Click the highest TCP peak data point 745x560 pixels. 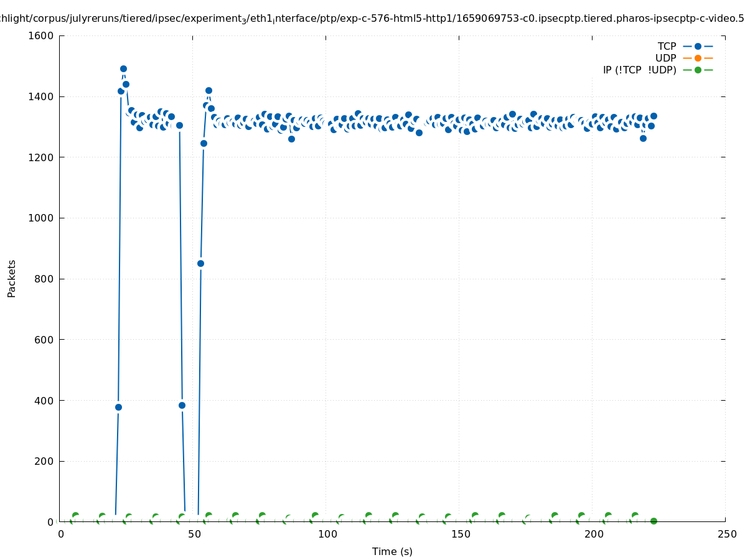pyautogui.click(x=123, y=69)
